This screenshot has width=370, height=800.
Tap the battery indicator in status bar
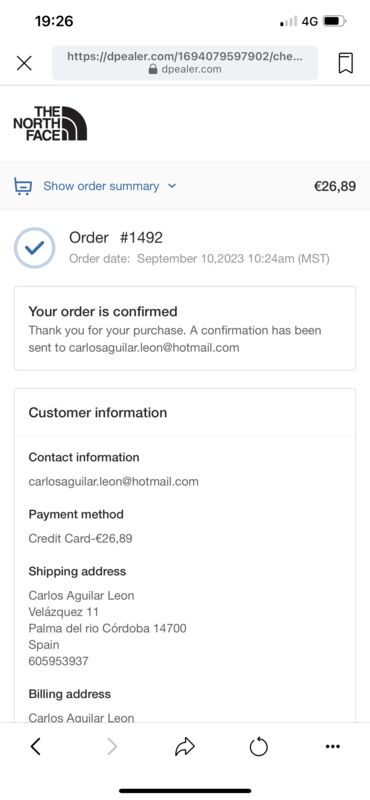point(335,21)
